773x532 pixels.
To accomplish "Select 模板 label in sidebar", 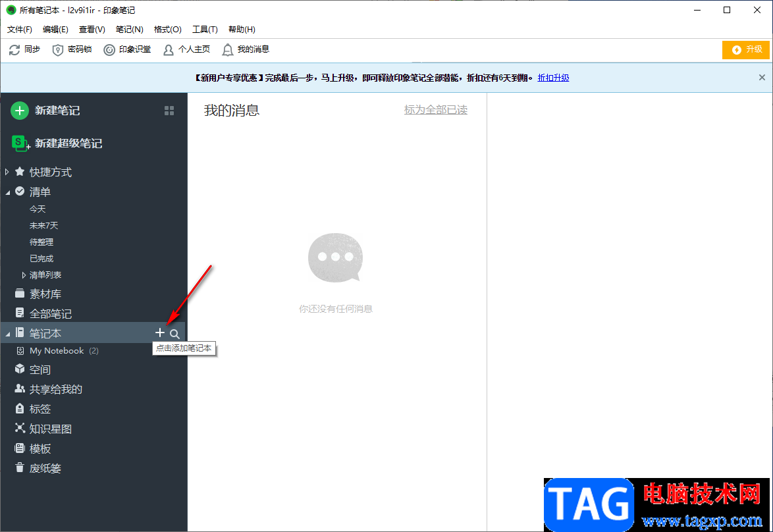I will (40, 448).
